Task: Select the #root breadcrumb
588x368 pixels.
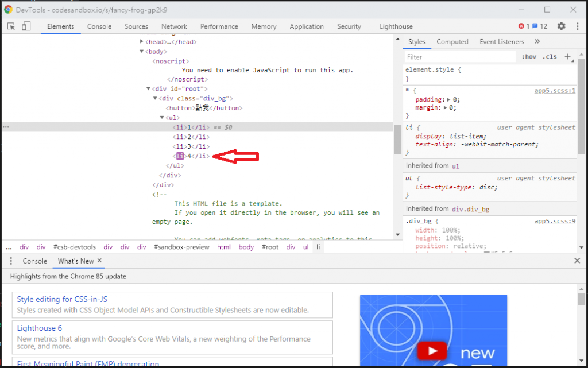Action: [270, 247]
